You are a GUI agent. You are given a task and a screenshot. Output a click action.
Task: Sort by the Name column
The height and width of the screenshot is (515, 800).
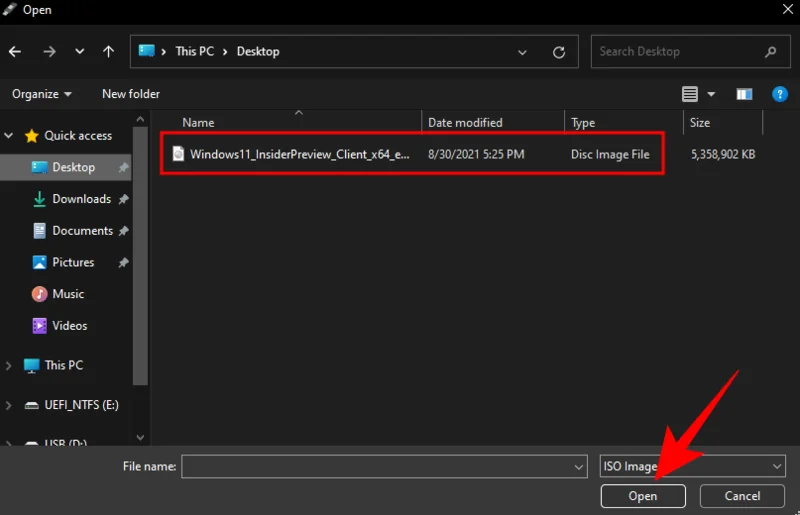[198, 122]
